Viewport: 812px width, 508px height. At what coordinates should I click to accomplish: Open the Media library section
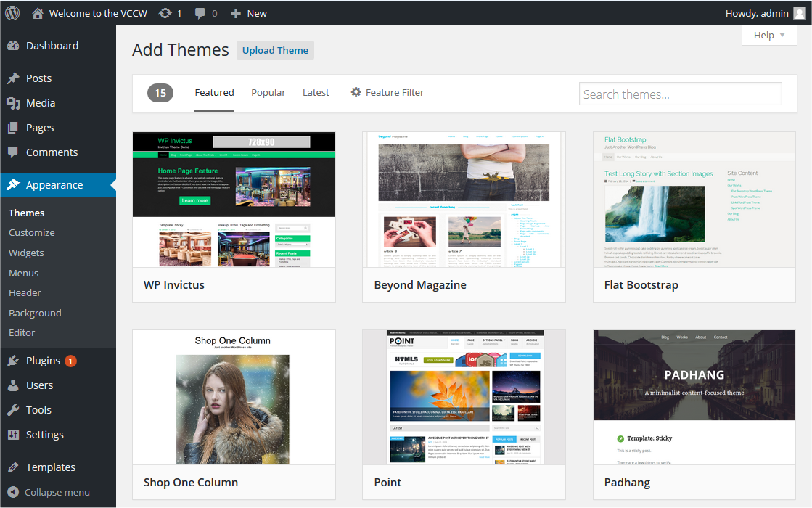(x=40, y=103)
